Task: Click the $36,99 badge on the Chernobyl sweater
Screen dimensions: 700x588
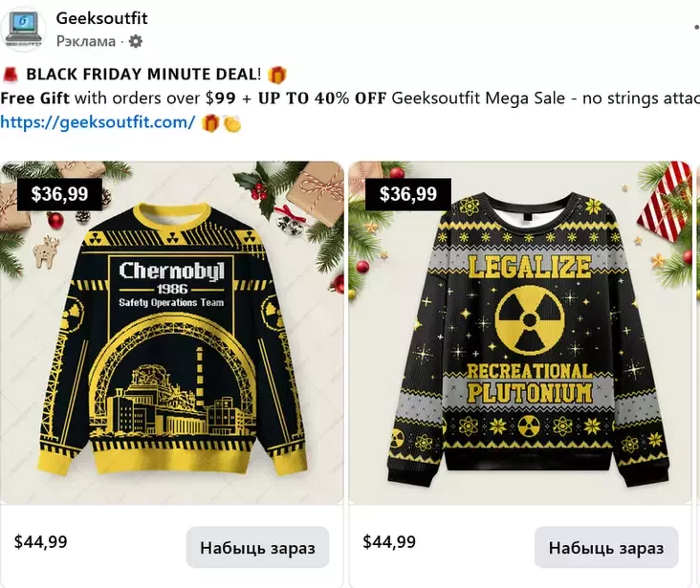Action: point(59,195)
